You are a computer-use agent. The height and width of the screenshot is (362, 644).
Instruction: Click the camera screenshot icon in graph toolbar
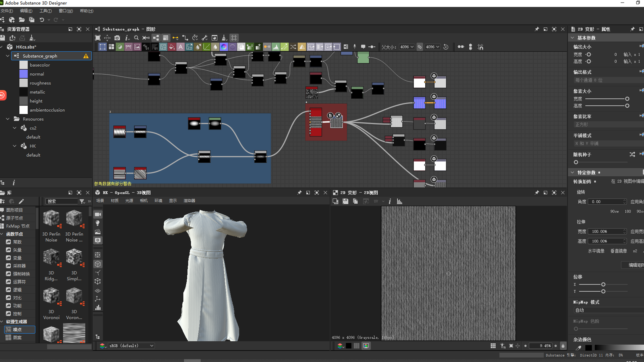(117, 38)
